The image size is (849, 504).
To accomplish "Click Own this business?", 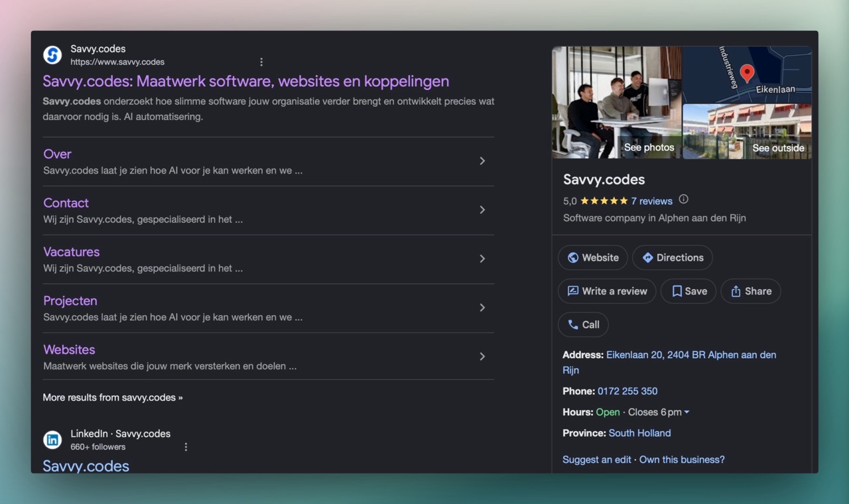I will tap(682, 460).
